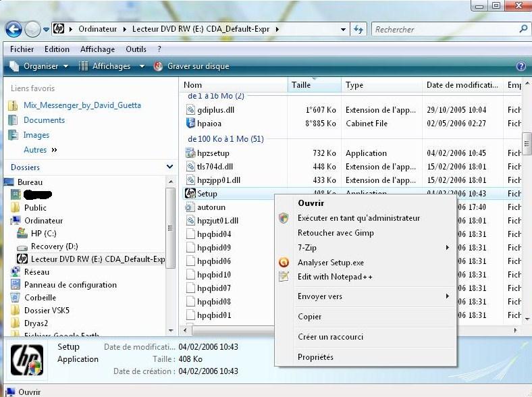Open the Edition menu

(57, 49)
